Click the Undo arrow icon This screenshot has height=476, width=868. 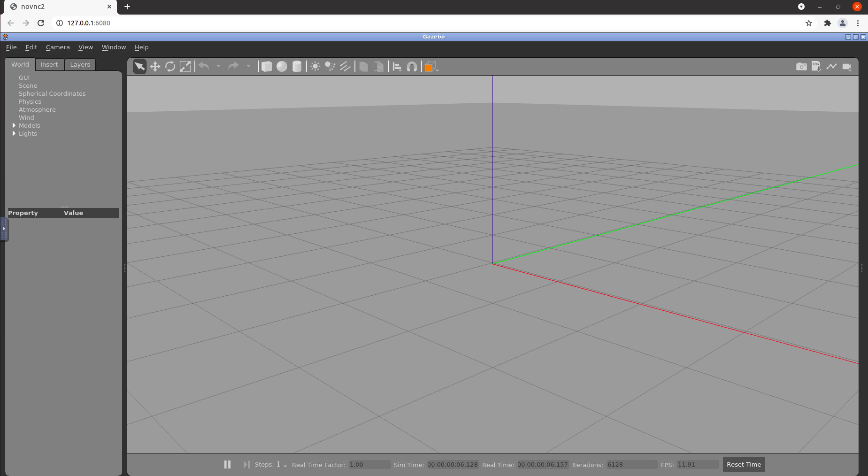pos(204,67)
